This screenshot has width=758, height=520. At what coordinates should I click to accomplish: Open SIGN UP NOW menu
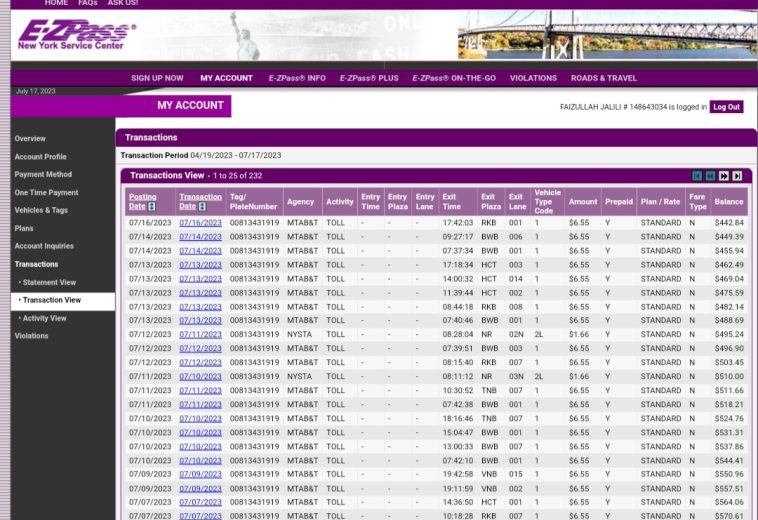(x=157, y=78)
